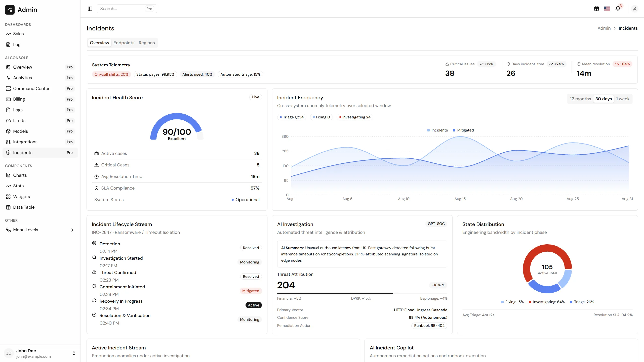Viewport: 644px width, 362px height.
Task: Click the Triage 26% legend swatch
Action: (x=571, y=302)
